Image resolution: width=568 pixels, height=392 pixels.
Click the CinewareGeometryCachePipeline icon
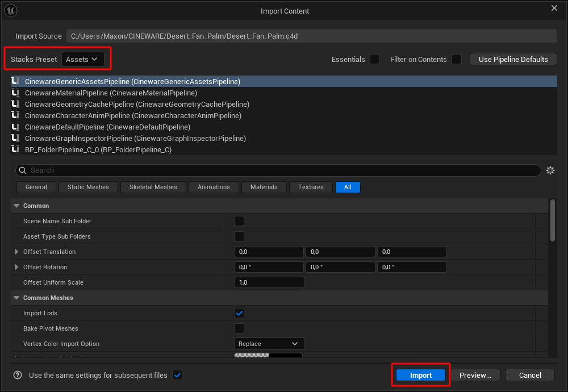(x=15, y=104)
